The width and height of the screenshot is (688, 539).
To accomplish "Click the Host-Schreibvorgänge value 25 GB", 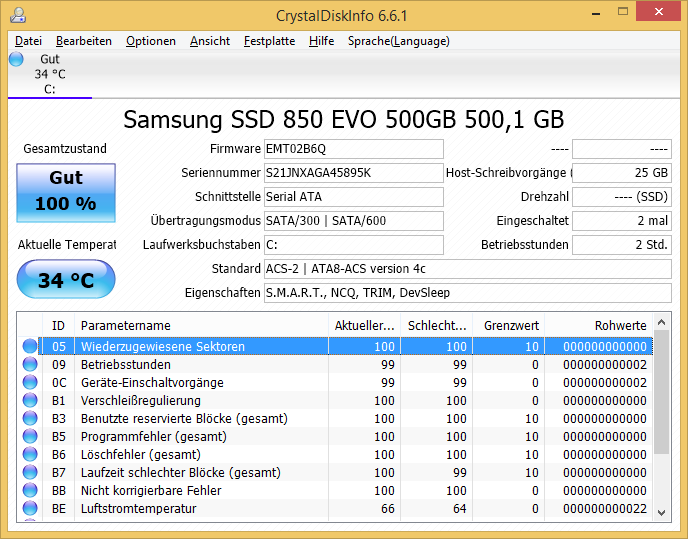I will 622,173.
